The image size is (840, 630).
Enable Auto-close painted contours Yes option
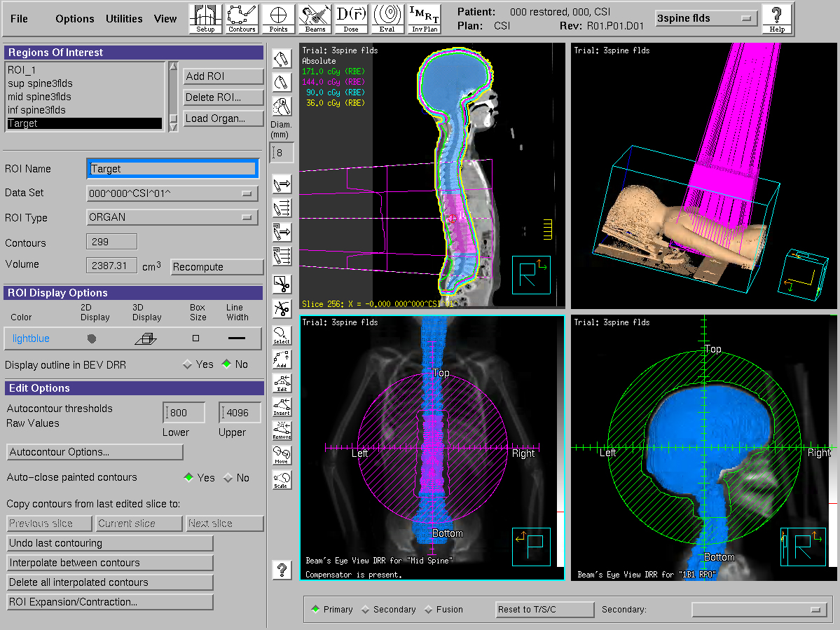[x=188, y=477]
